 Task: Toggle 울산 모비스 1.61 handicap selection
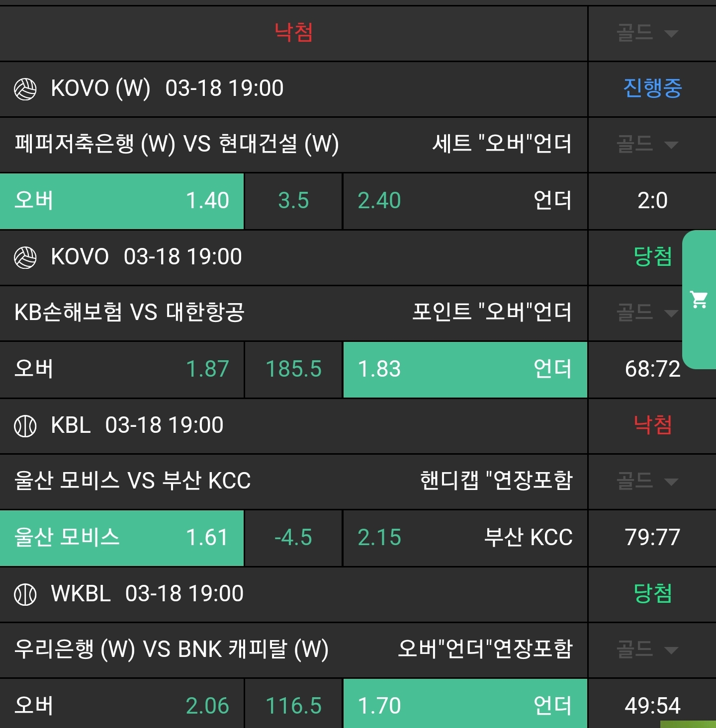(122, 538)
